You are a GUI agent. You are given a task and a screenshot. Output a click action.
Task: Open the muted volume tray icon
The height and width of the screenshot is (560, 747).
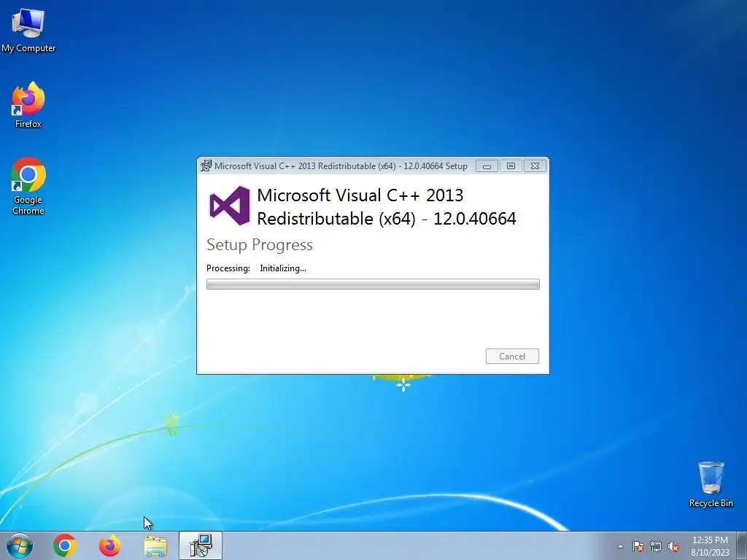(x=673, y=546)
